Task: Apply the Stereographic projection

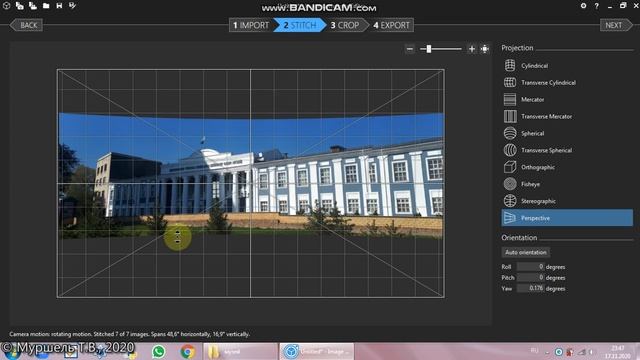Action: click(567, 201)
